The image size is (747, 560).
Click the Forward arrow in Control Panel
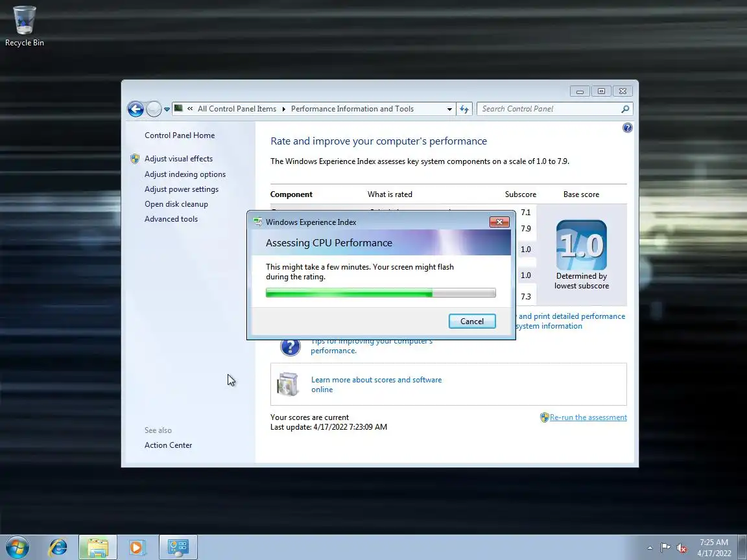pos(154,109)
